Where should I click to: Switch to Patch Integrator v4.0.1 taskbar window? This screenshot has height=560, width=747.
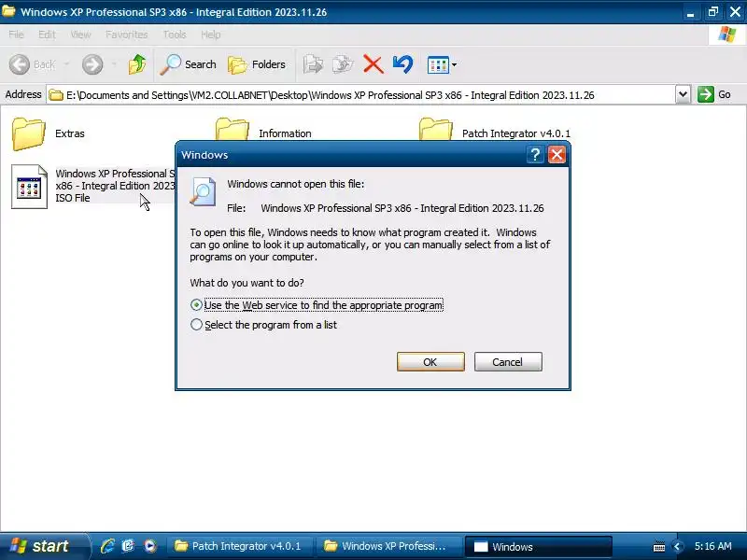(x=240, y=546)
